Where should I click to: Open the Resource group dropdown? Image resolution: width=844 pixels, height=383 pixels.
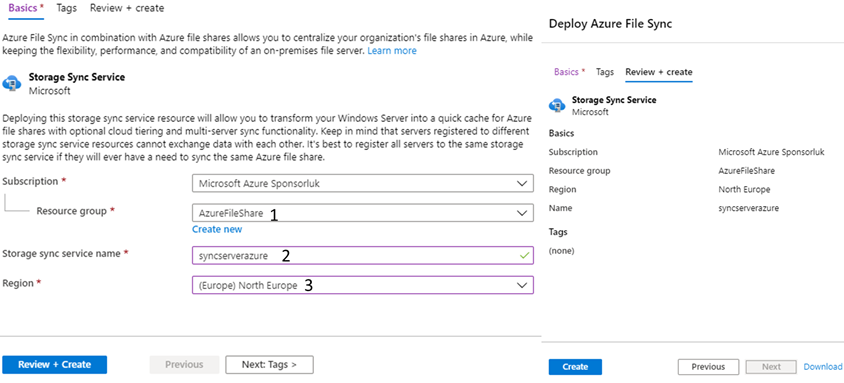(363, 213)
